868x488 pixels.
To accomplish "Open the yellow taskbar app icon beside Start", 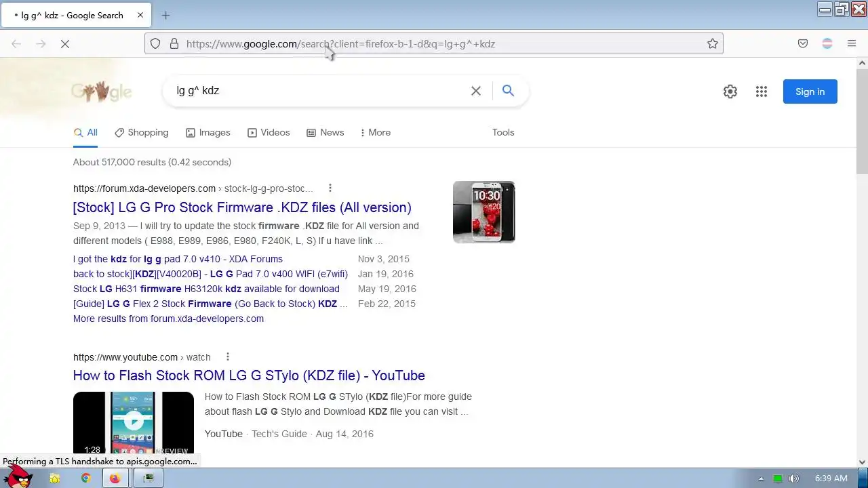I will (55, 479).
